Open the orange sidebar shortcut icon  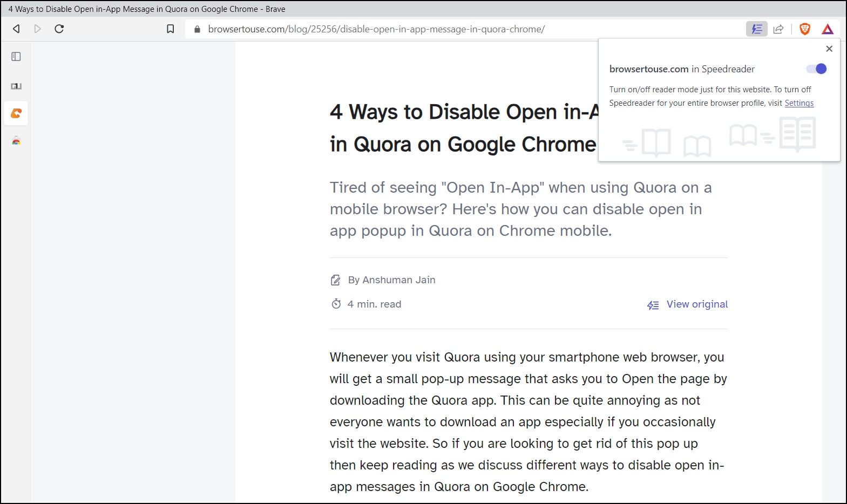pos(16,113)
